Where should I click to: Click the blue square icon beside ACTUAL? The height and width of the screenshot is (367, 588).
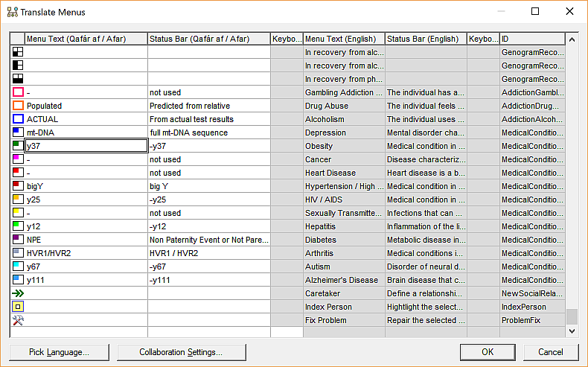click(18, 119)
